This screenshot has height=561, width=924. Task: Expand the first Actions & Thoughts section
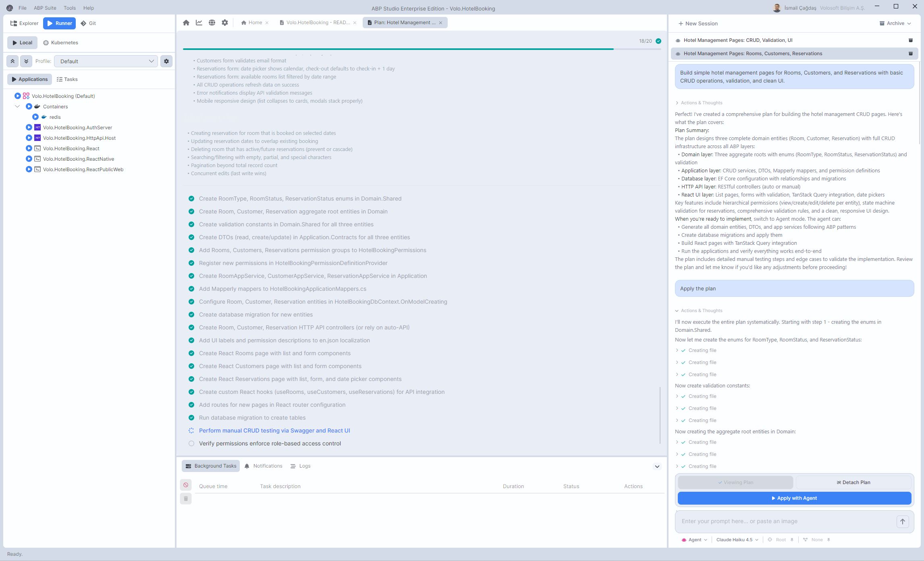coord(699,103)
